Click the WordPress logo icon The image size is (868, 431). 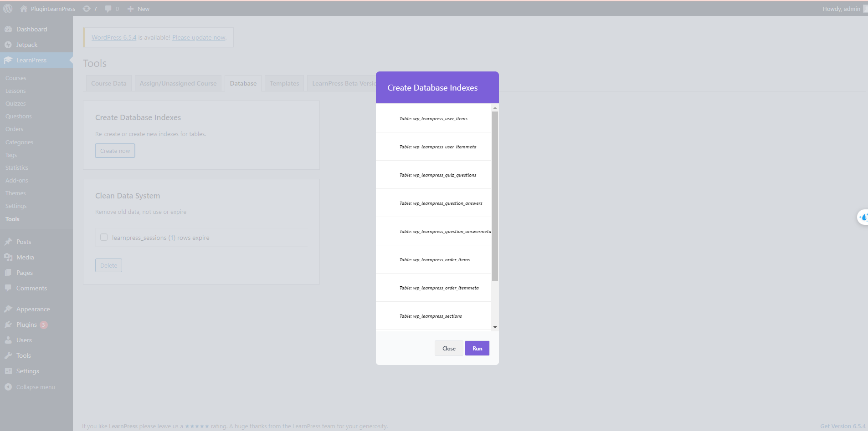click(x=8, y=9)
